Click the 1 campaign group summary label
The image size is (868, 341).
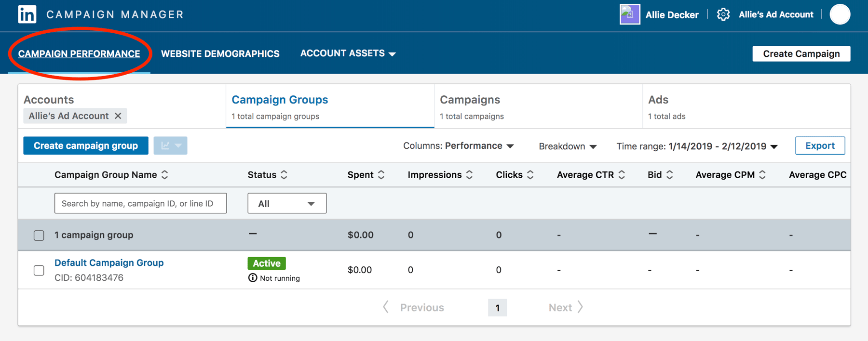tap(94, 235)
